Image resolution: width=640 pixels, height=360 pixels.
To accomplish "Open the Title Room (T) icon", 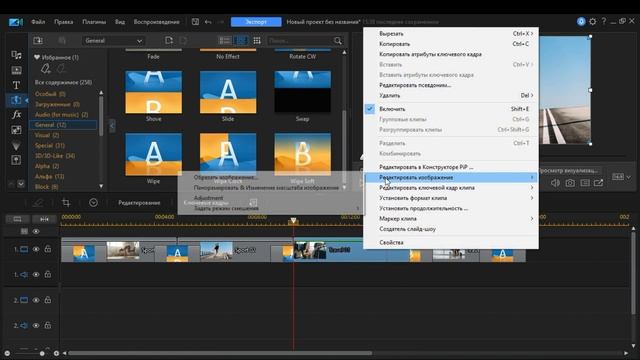I will click(16, 85).
